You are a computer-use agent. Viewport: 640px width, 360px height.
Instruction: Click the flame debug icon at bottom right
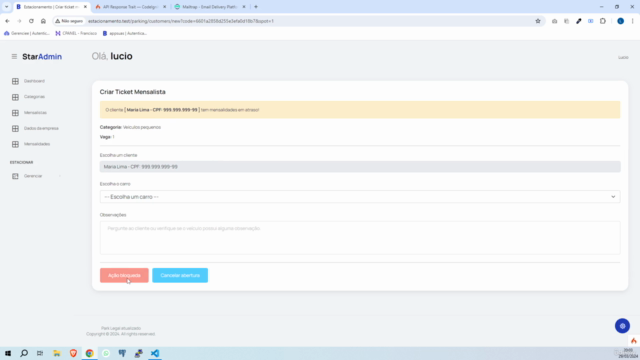coord(633,340)
